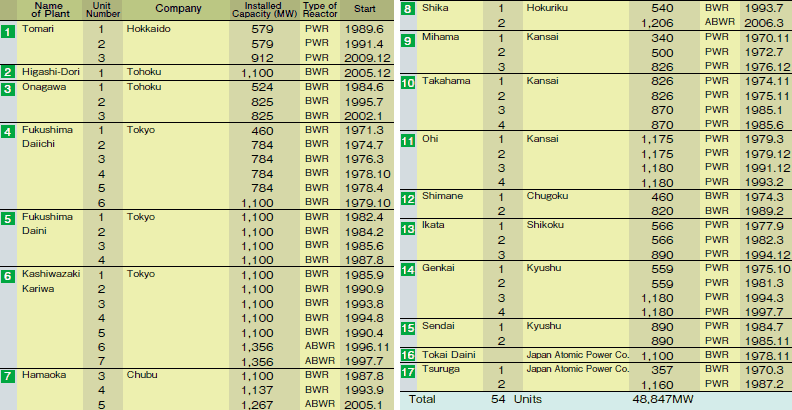Click the green number 8 badge beside Shika
The height and width of the screenshot is (410, 792).
(x=408, y=10)
